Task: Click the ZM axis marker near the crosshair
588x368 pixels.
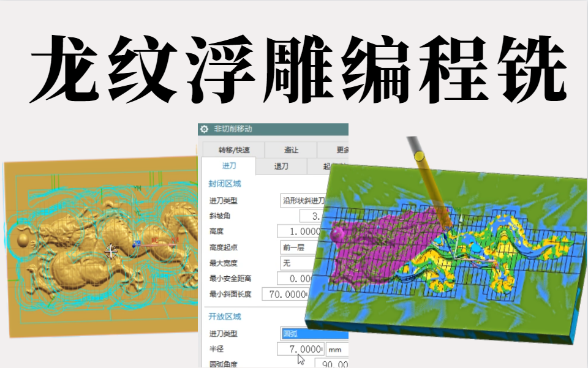Action: click(137, 242)
